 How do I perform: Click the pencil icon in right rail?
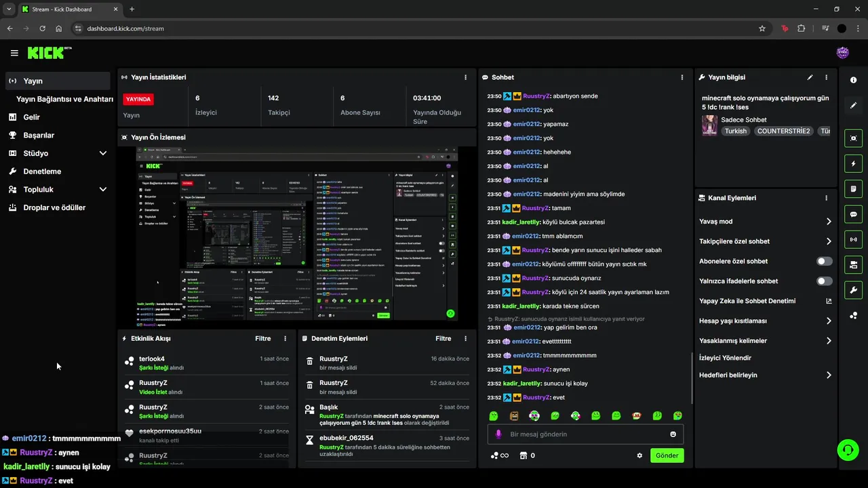pyautogui.click(x=853, y=106)
